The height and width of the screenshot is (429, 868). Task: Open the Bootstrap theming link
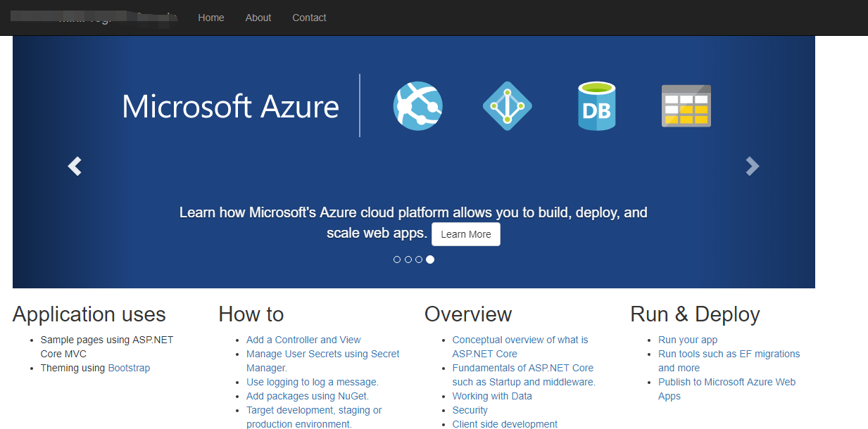pos(129,368)
